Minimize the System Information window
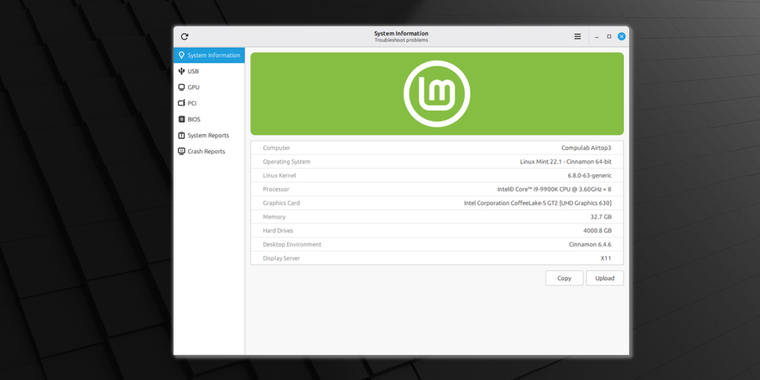This screenshot has height=380, width=760. [597, 36]
